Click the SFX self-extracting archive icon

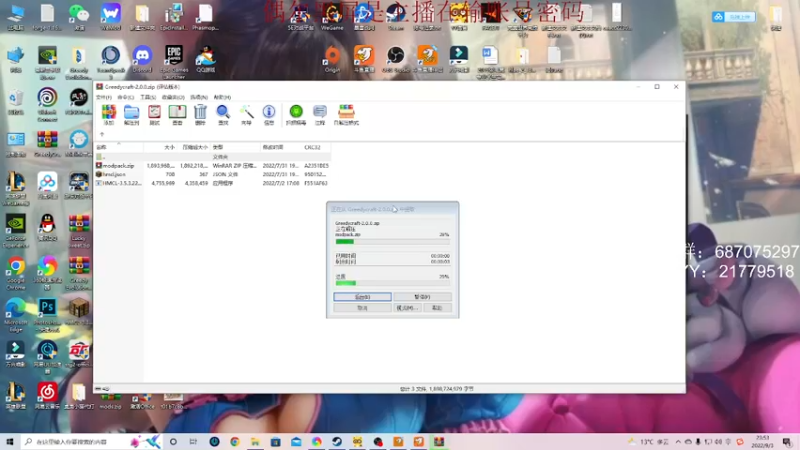tap(346, 115)
